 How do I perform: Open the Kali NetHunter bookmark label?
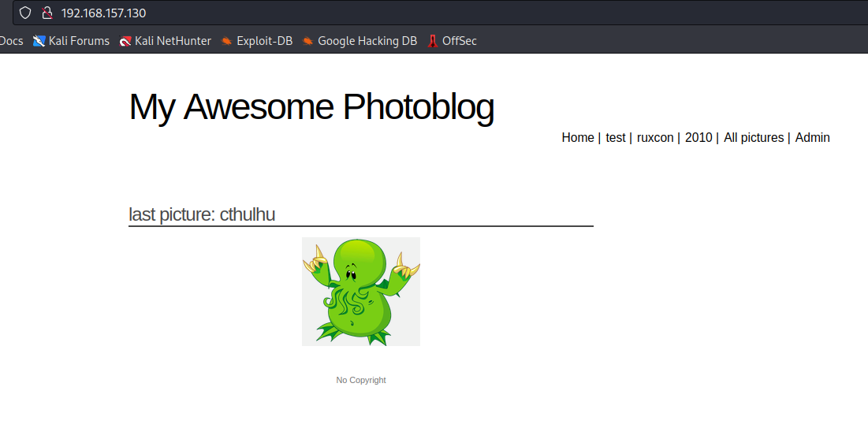[x=173, y=41]
